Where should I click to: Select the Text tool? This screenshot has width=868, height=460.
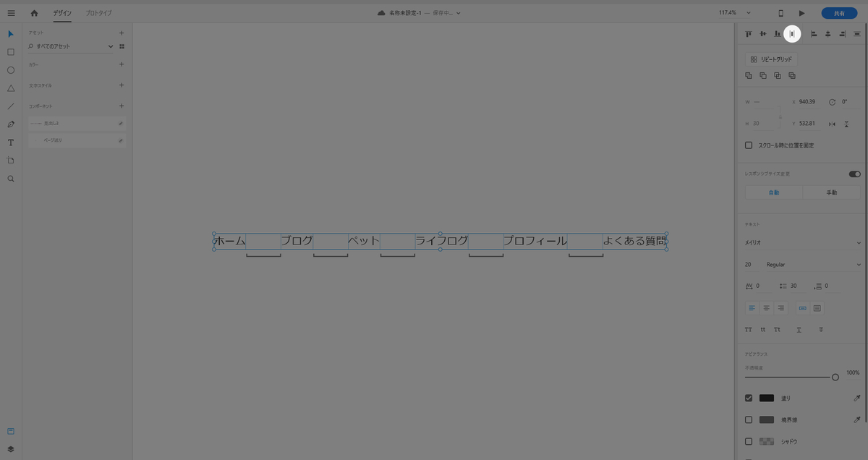(x=10, y=142)
